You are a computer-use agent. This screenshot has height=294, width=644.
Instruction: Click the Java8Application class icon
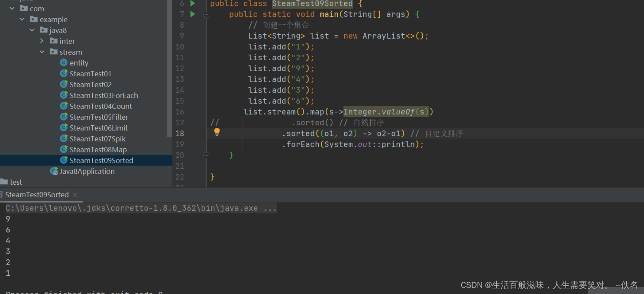point(54,171)
